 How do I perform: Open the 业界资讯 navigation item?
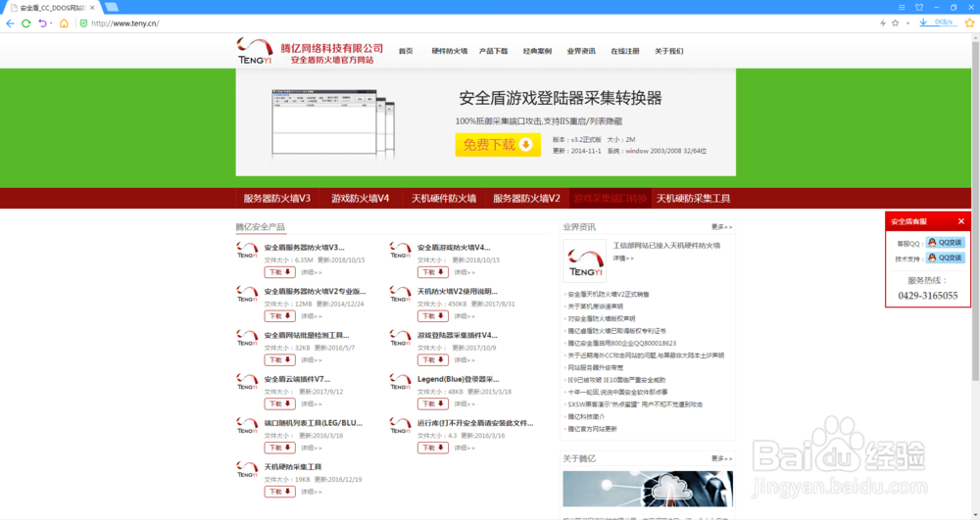pos(580,51)
